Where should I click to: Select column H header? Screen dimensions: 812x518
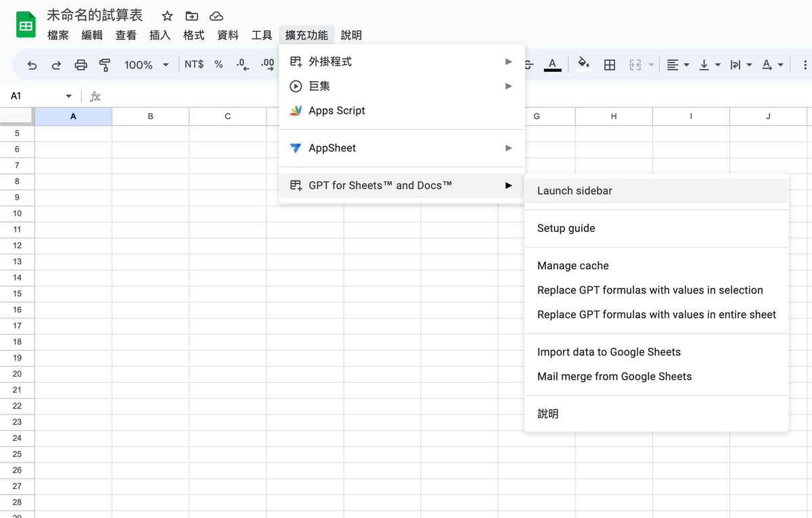coord(614,116)
